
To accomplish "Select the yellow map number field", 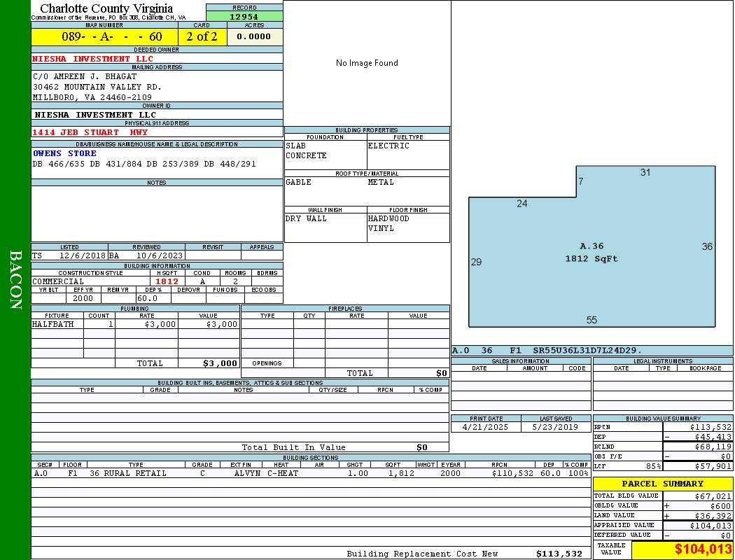I will point(104,36).
